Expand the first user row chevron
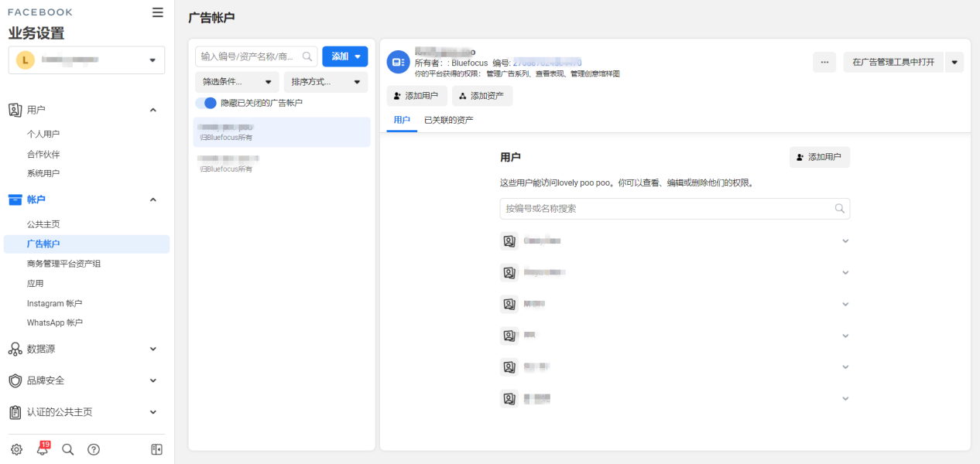980x464 pixels. pos(845,241)
